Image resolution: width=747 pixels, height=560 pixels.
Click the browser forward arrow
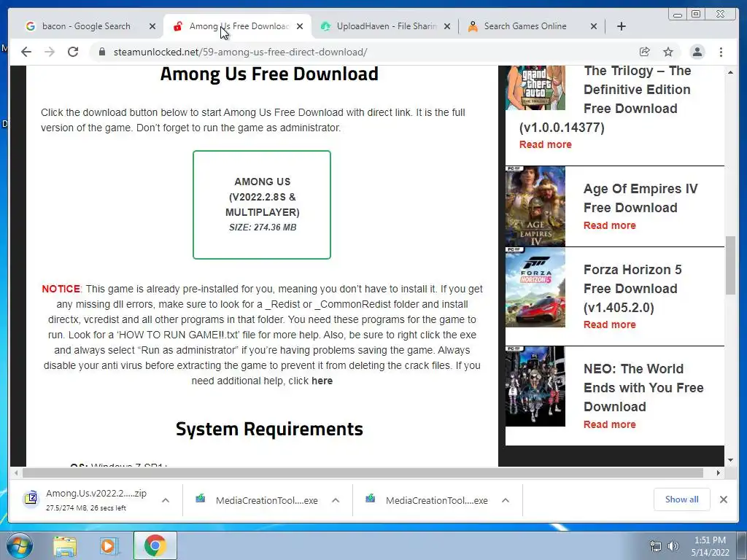50,52
